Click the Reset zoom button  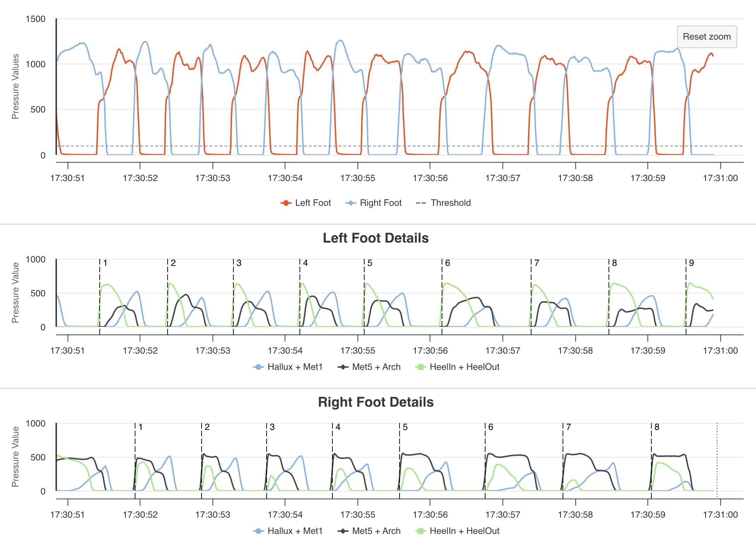point(707,36)
